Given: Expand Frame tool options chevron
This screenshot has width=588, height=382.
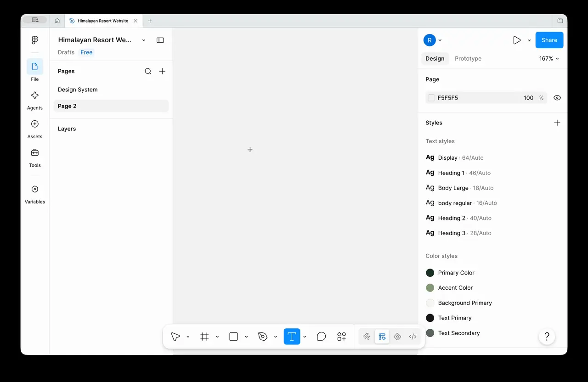Looking at the screenshot, I should click(217, 337).
